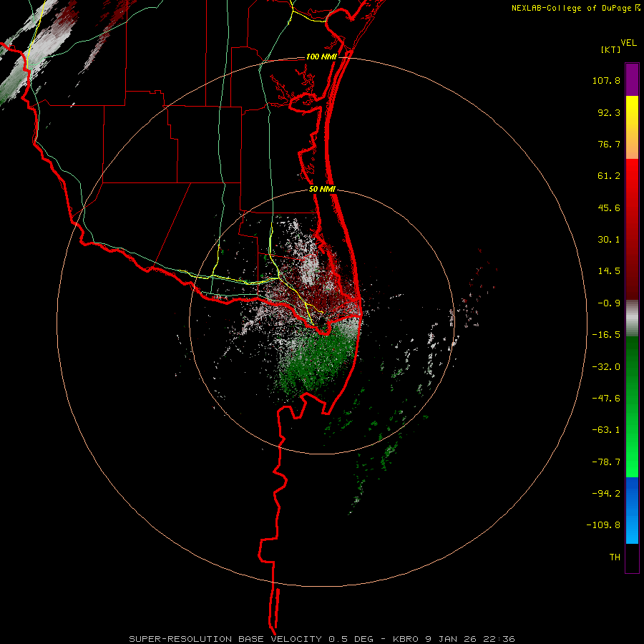
Task: Click the 107.8 velocity scale value
Action: [606, 80]
